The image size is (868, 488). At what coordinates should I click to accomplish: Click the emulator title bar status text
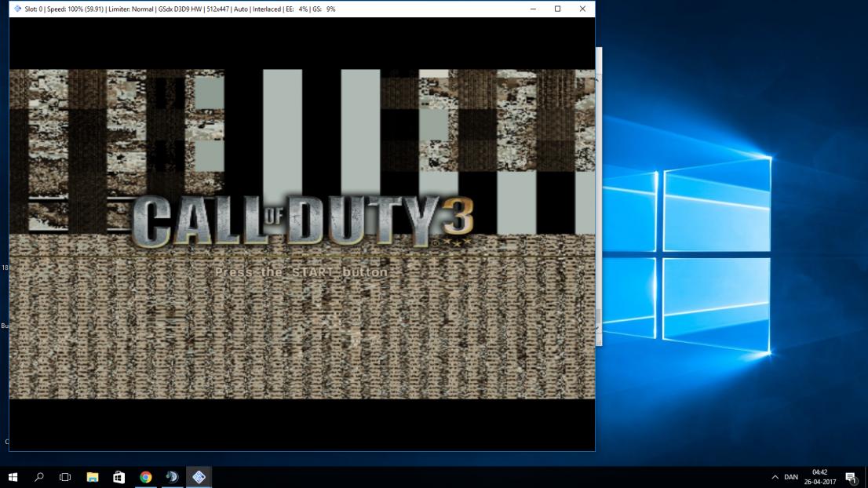[x=180, y=9]
